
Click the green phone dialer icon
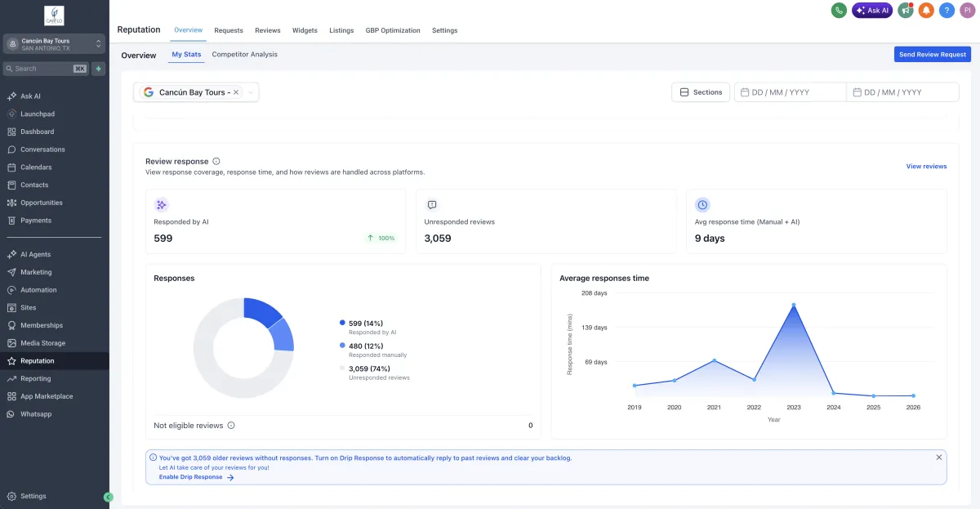tap(839, 11)
